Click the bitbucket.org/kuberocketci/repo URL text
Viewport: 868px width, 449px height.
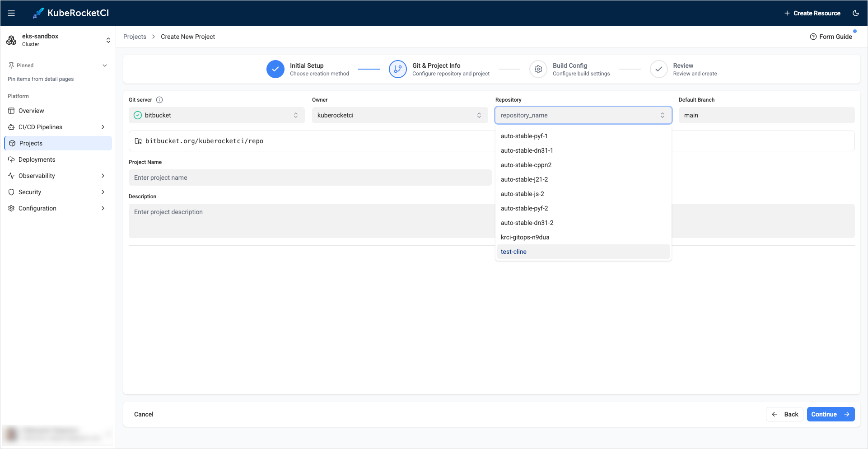[x=204, y=141]
